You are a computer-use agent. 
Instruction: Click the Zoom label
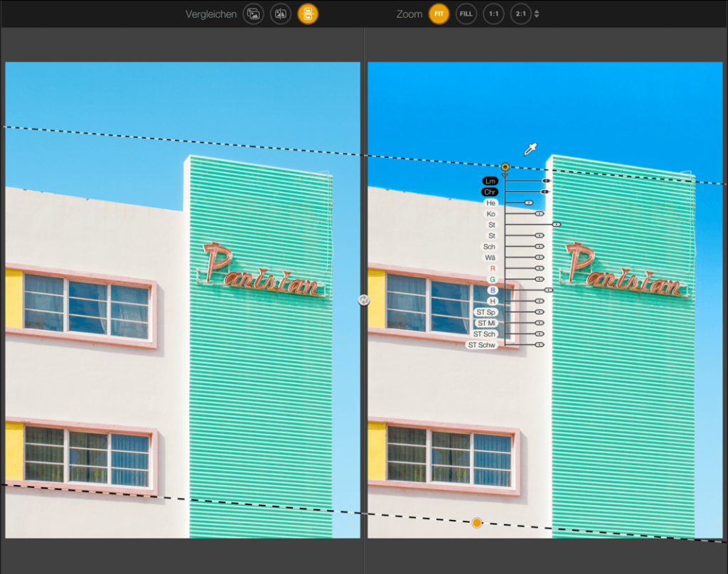(x=409, y=14)
